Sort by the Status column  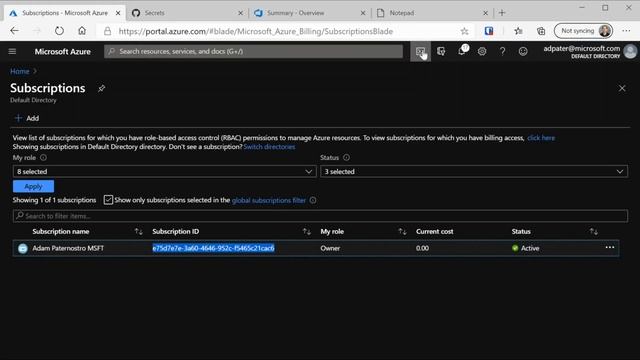[x=593, y=232]
